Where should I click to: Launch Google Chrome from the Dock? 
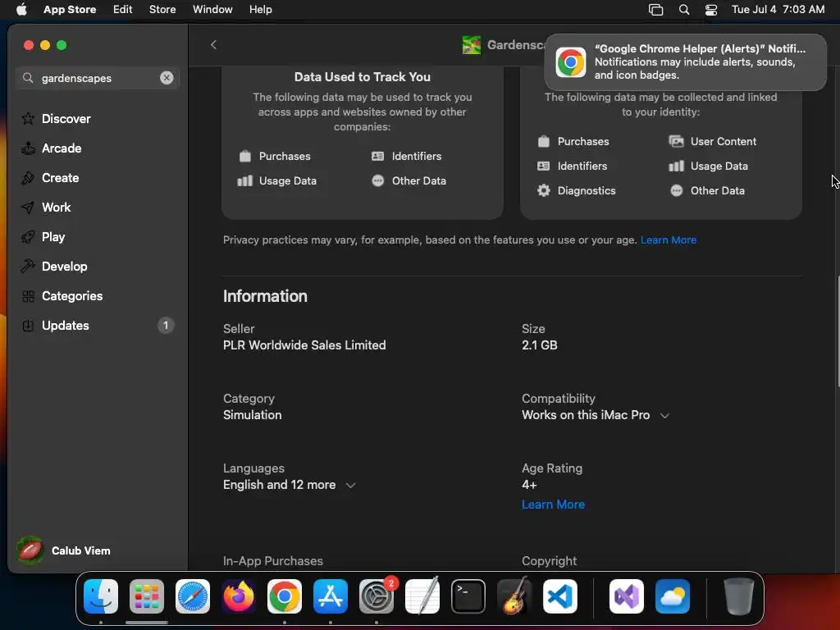[285, 596]
